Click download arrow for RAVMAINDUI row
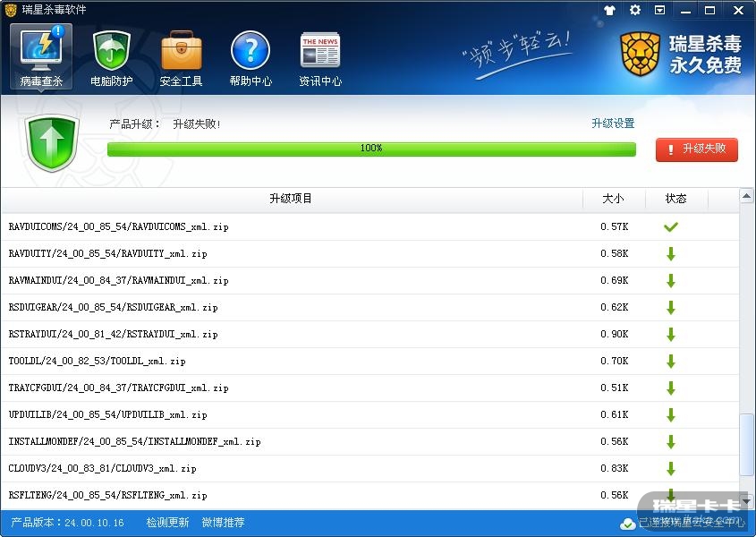The width and height of the screenshot is (756, 537). point(671,281)
